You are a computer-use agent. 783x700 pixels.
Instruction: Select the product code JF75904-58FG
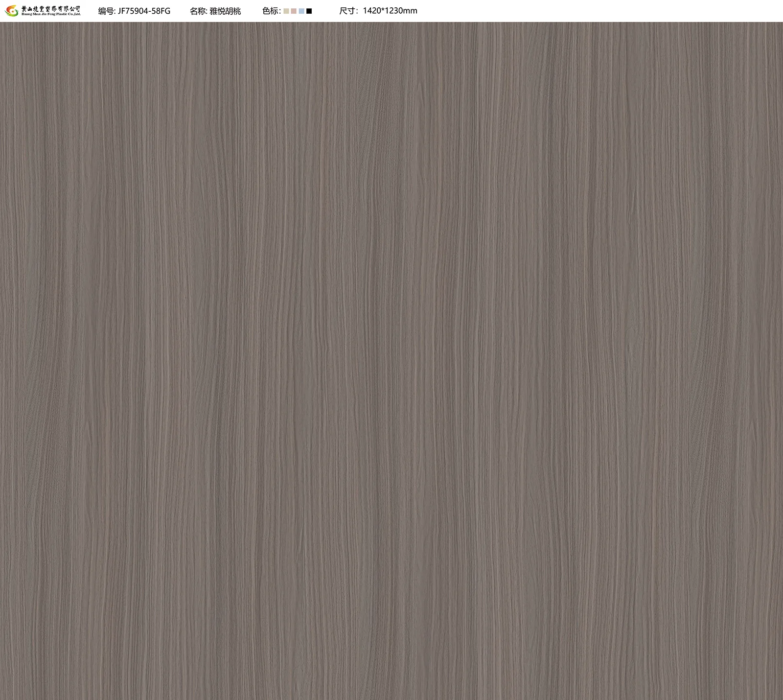(144, 11)
